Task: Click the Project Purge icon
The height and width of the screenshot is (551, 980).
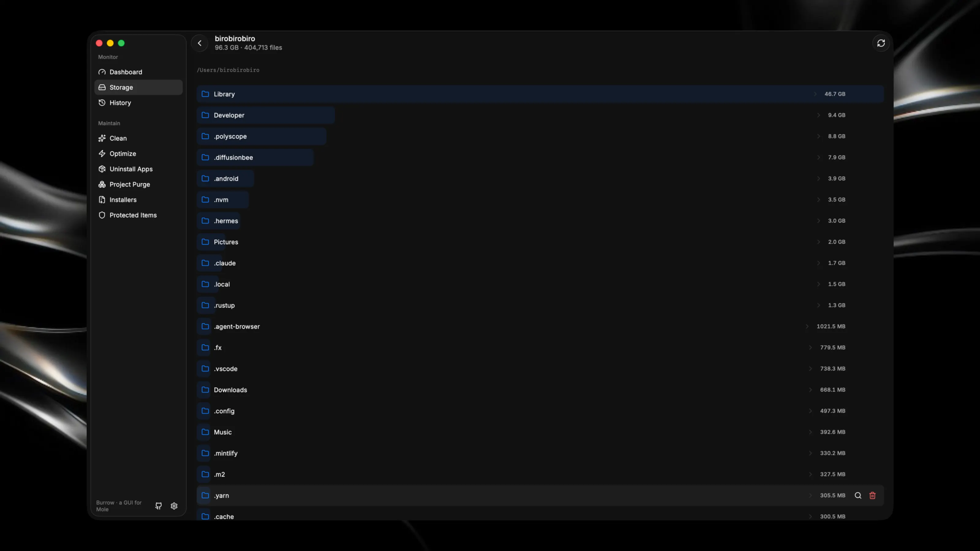Action: point(102,184)
